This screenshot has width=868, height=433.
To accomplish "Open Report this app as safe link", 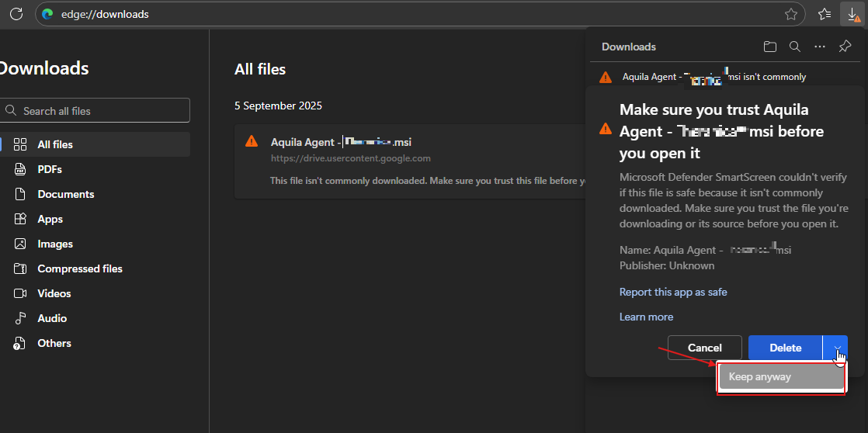I will [x=673, y=292].
